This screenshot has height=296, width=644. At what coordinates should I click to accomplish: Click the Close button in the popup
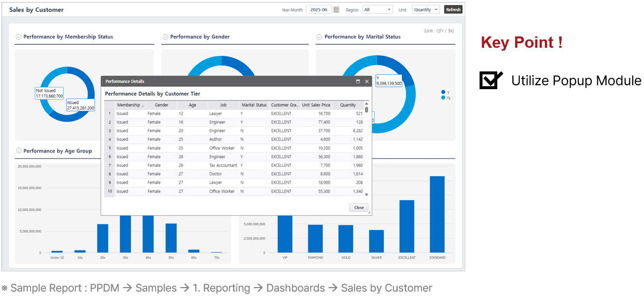click(358, 207)
